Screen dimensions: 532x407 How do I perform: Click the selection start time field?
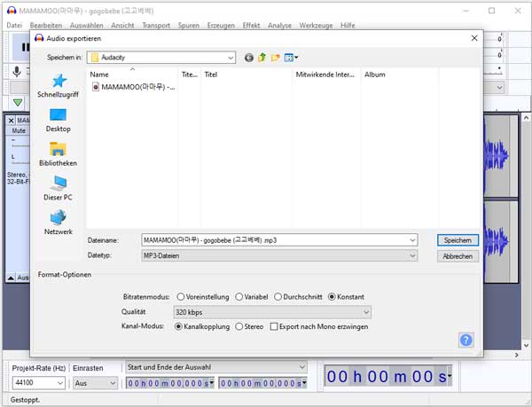point(170,383)
